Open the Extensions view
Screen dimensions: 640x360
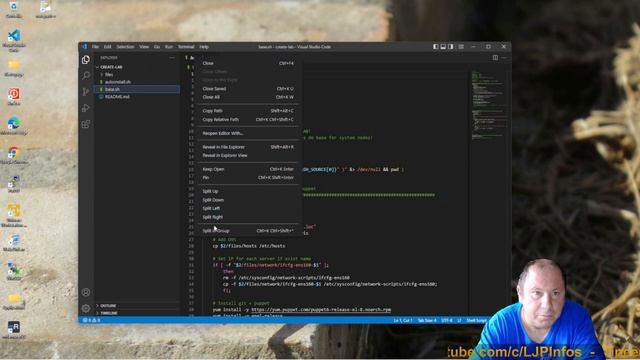coord(86,124)
